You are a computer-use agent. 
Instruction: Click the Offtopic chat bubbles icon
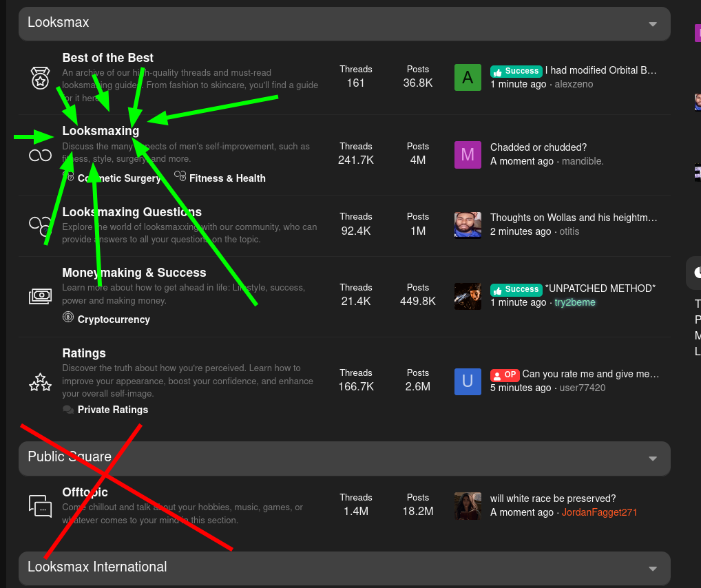tap(40, 506)
